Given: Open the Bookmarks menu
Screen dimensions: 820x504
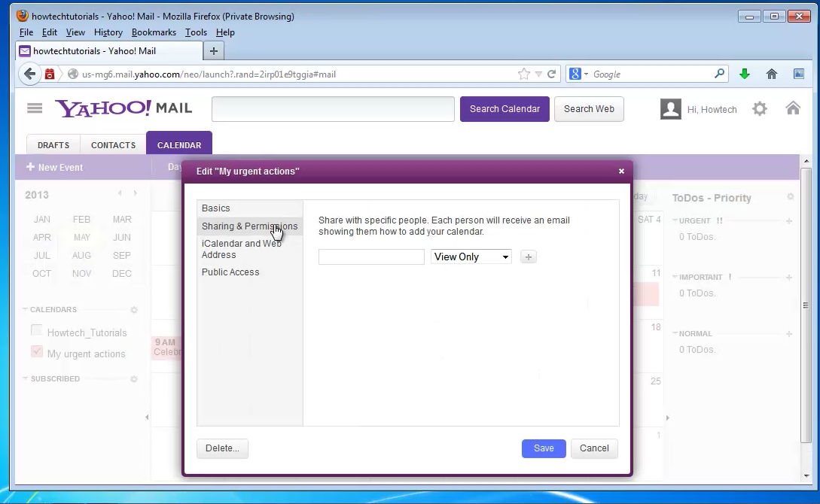Looking at the screenshot, I should [x=154, y=32].
